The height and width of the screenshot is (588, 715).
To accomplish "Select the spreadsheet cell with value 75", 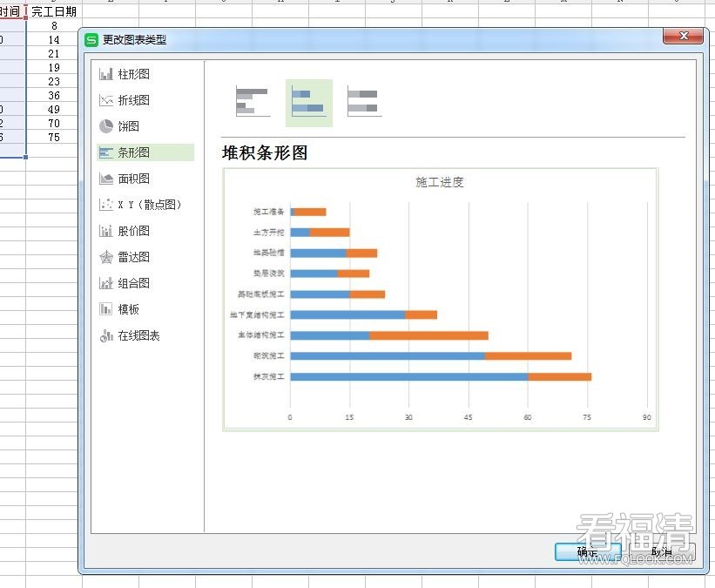I will click(54, 138).
